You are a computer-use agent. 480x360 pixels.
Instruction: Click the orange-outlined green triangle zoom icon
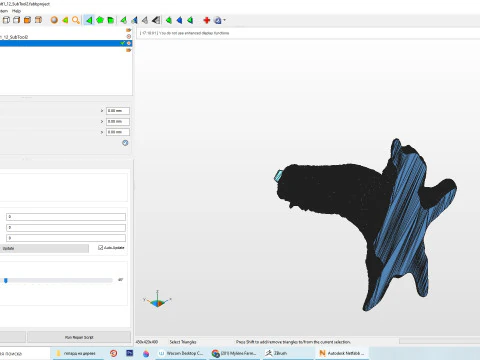click(x=65, y=20)
